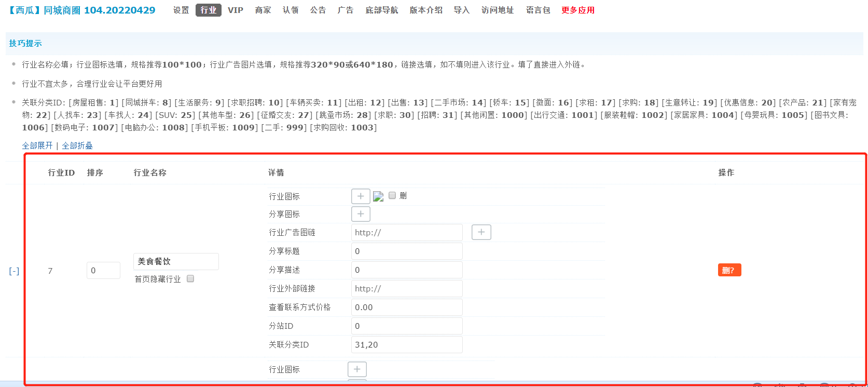This screenshot has width=868, height=387.
Task: Open the 版本介绍 tab
Action: pyautogui.click(x=426, y=10)
